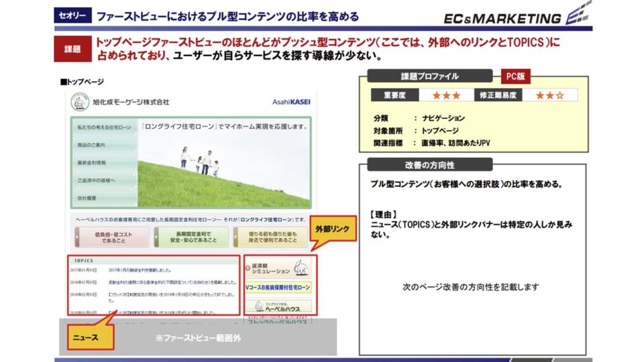Open the 2016年1月29日 フラット35 topic
This screenshot has width=644, height=362.
[x=171, y=297]
